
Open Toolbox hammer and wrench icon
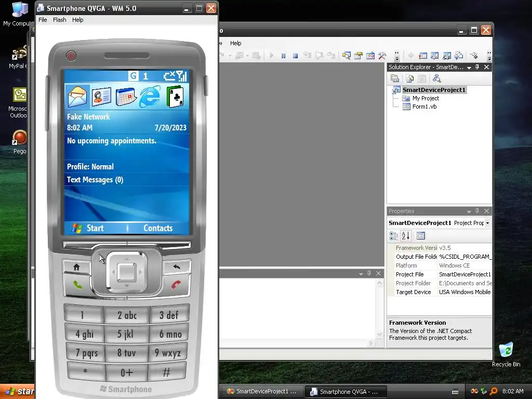[x=382, y=55]
